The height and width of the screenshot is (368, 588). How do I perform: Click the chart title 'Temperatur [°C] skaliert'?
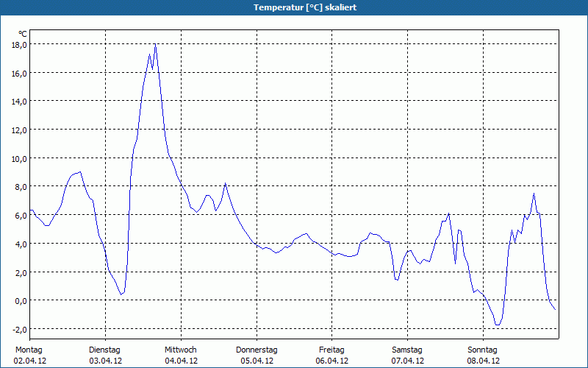pos(305,7)
